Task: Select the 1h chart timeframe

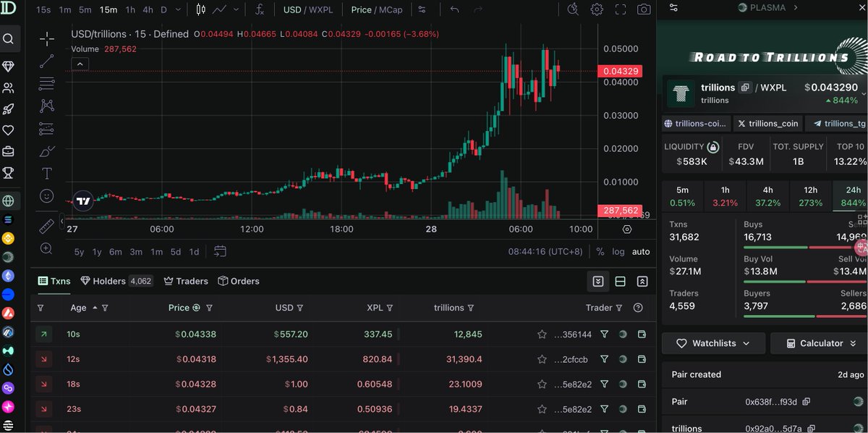Action: point(130,9)
